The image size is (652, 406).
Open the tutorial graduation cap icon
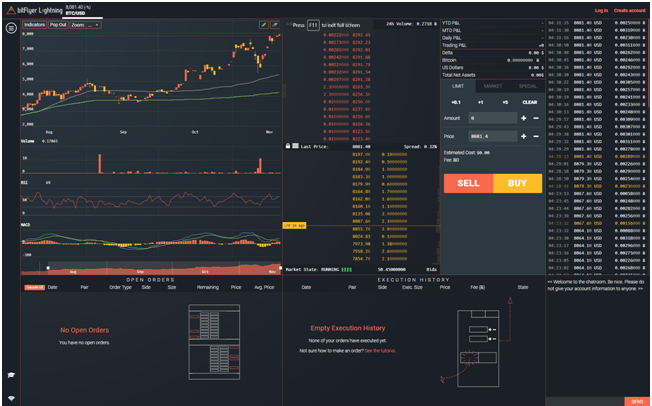click(11, 375)
